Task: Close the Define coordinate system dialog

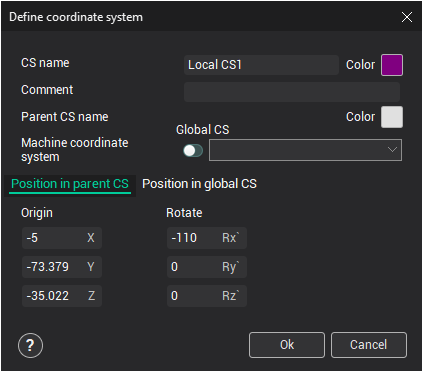Action: [x=407, y=17]
